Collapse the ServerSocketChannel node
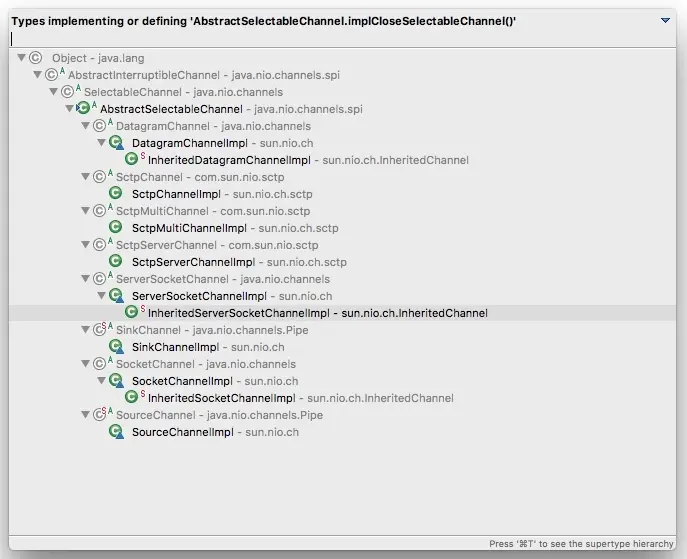 point(85,279)
